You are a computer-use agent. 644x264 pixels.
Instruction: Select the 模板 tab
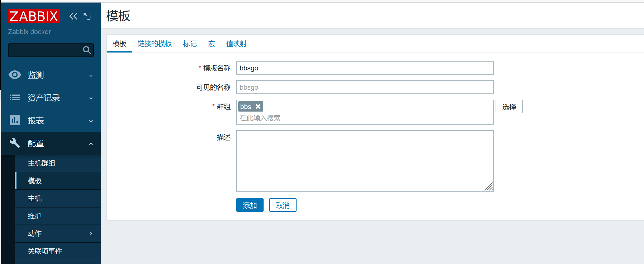[119, 44]
